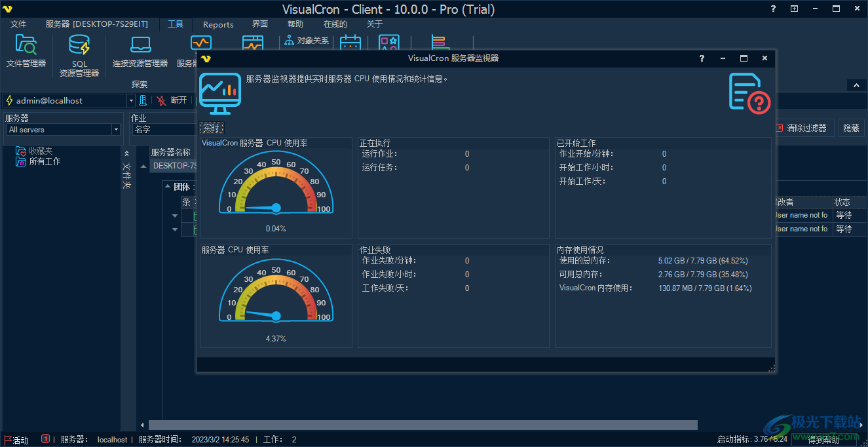Click the 服务器名称 column header
Viewport: 868px width, 447px height.
tap(171, 152)
